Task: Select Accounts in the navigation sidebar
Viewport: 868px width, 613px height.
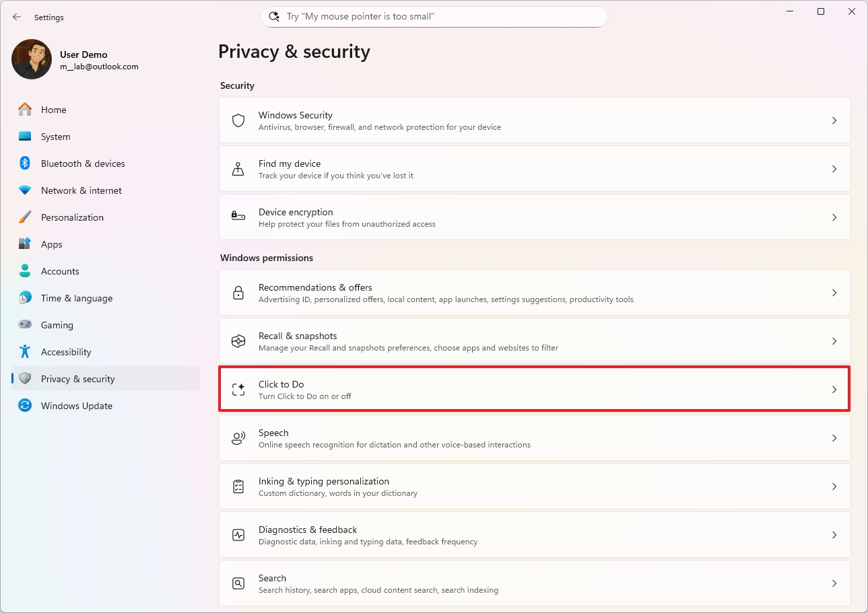Action: [x=61, y=271]
